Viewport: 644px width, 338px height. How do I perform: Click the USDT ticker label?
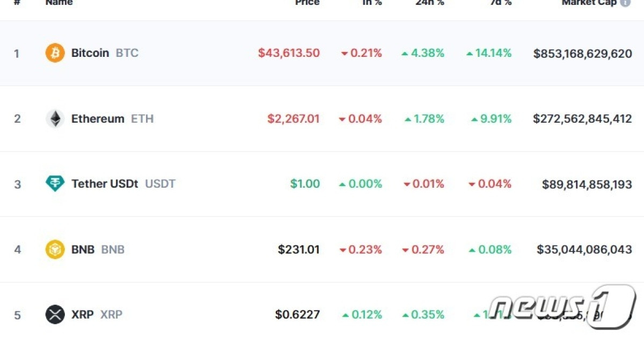tap(160, 183)
